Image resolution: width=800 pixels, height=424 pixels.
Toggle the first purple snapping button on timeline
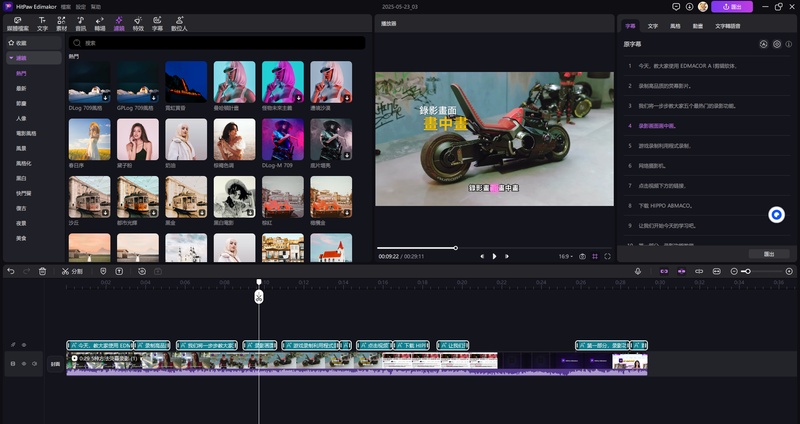[664, 271]
